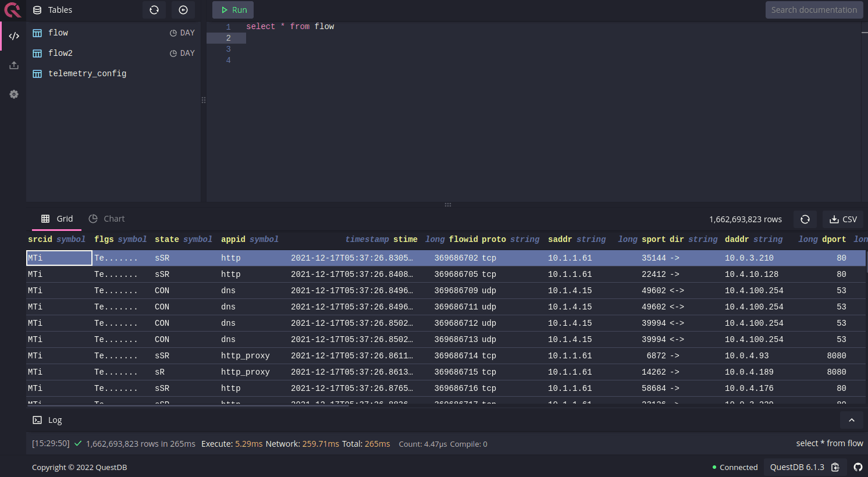
Task: Click the circled arrow icon beside Tables
Action: [183, 10]
